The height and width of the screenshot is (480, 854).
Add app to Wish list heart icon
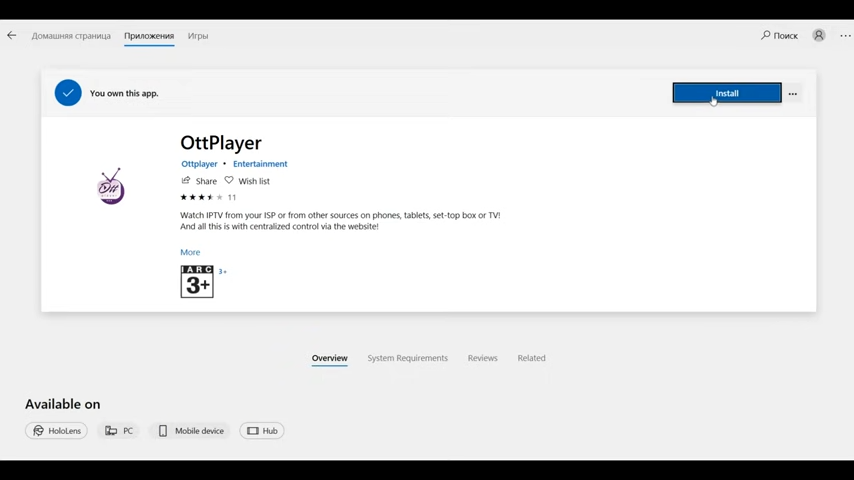pos(229,181)
